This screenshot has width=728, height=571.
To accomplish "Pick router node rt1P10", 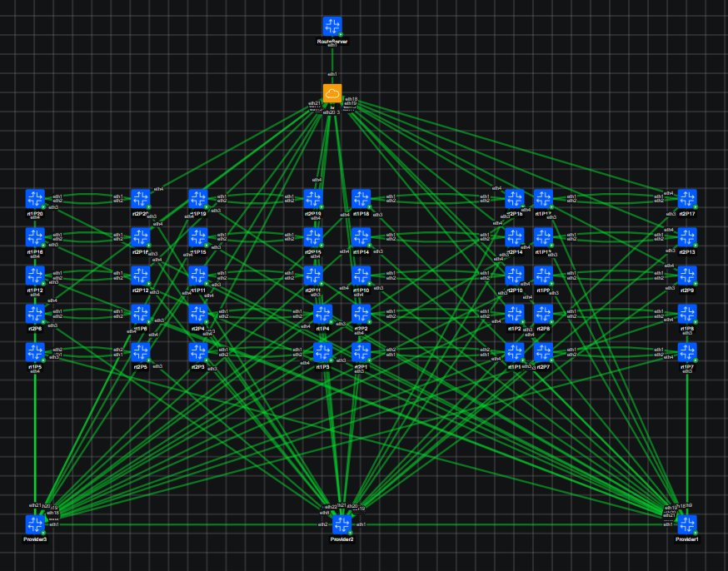I will [362, 276].
